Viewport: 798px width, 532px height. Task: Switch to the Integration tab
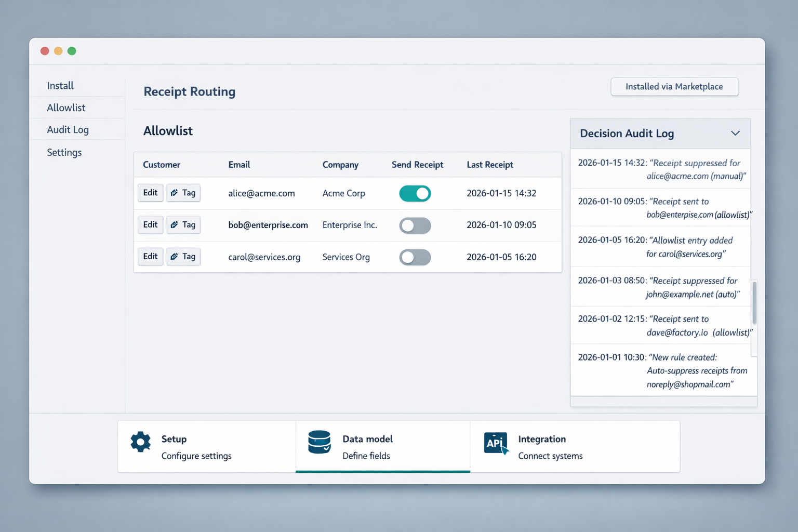tap(574, 446)
